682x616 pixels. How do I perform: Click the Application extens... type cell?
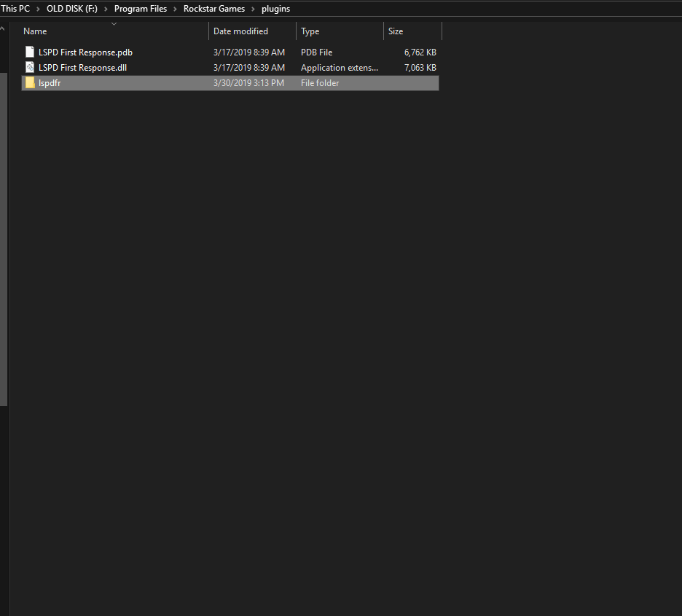point(340,67)
